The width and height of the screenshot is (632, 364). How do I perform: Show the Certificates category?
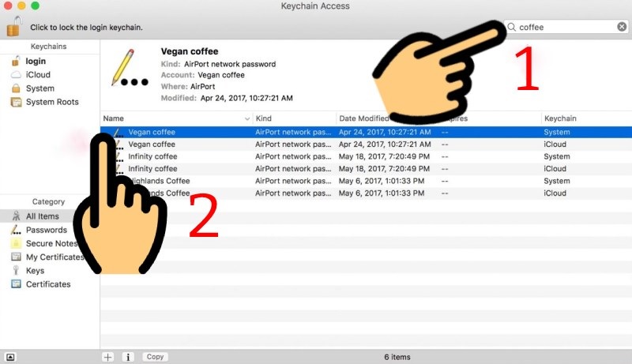coord(48,285)
